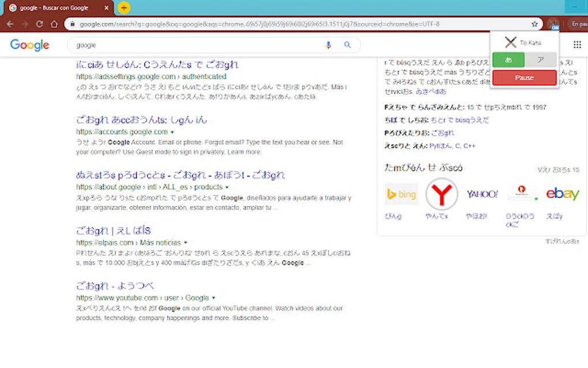Click the browser back arrow

10,24
